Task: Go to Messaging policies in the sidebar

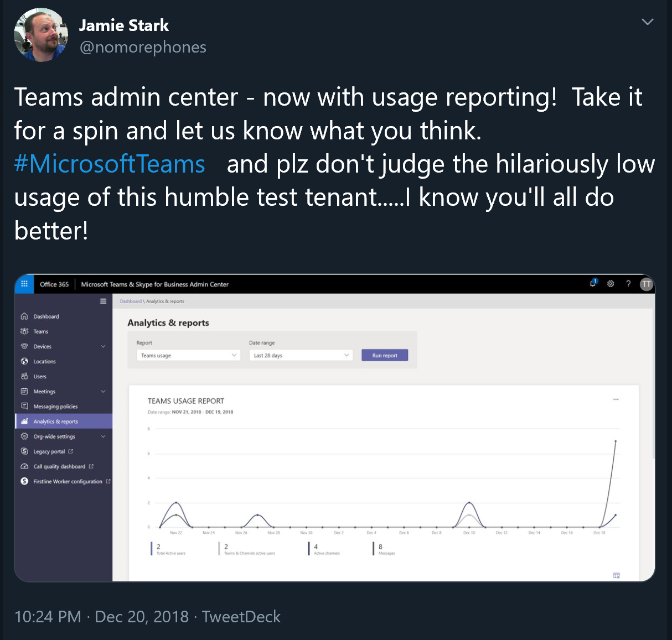Action: 55,407
